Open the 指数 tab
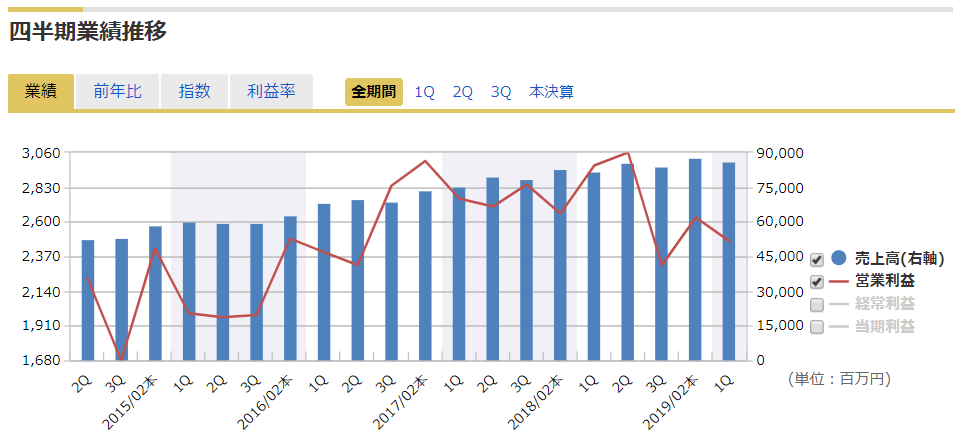Viewport: 964px width, 448px height. point(194,92)
